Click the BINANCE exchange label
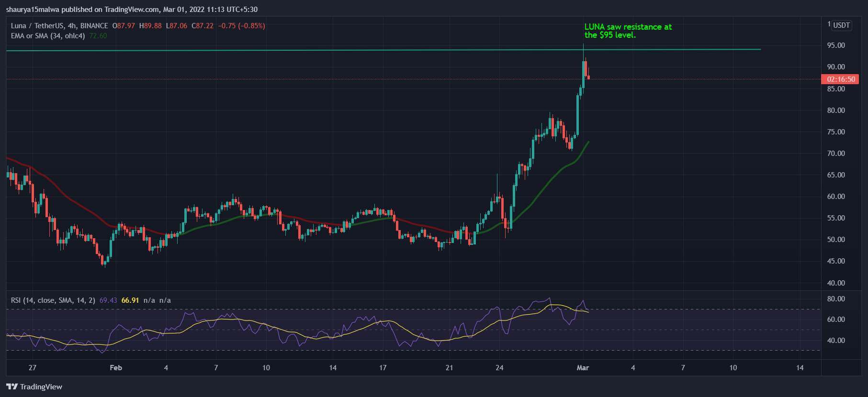Viewport: 868px width, 397px height. click(94, 26)
